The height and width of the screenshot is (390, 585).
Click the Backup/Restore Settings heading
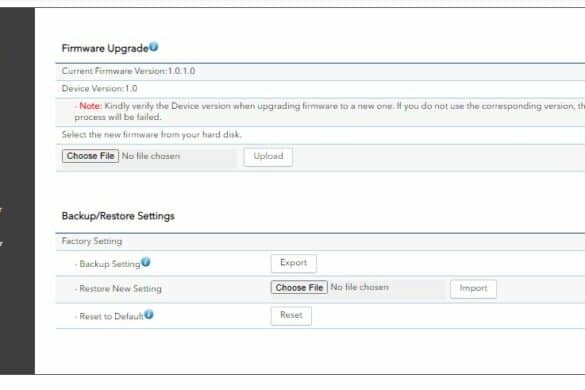(x=118, y=216)
